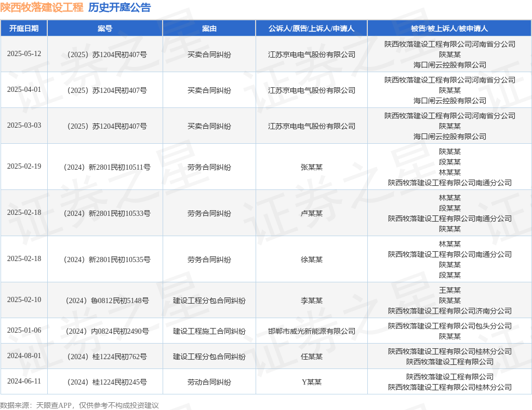Select case number 新2801民初10511号
The height and width of the screenshot is (410, 532).
pos(107,167)
